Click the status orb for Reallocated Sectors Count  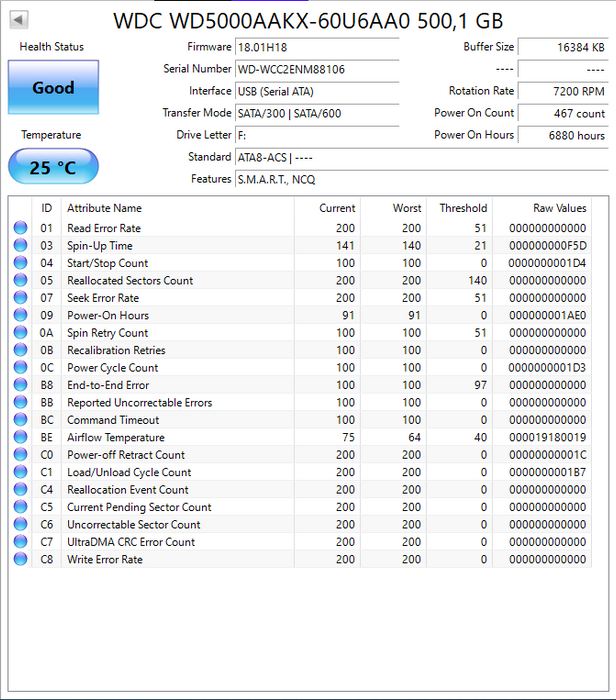pyautogui.click(x=20, y=281)
